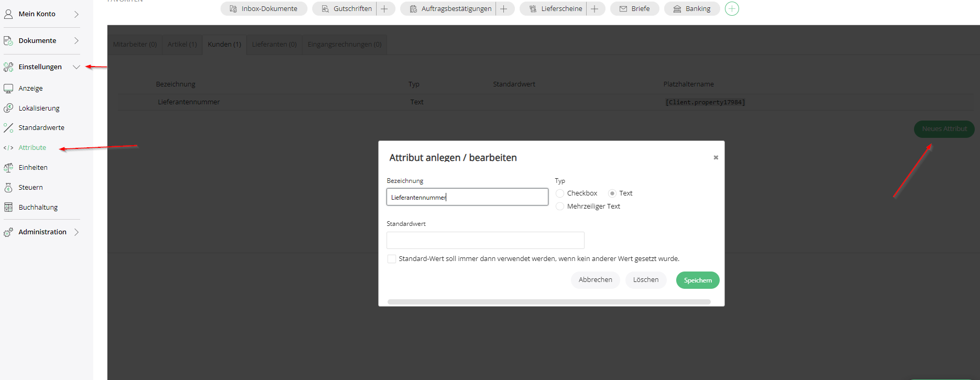Click the Anzeige monitor icon
The width and height of the screenshot is (980, 380).
point(8,88)
